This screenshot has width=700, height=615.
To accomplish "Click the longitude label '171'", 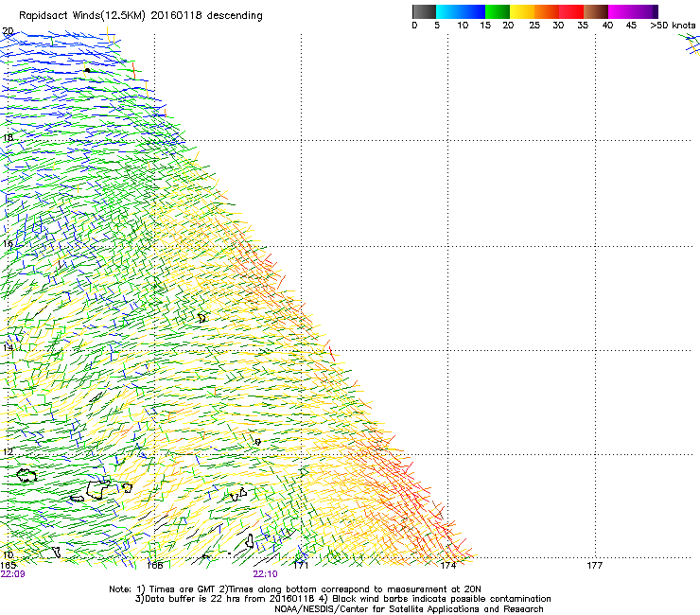I will 301,566.
